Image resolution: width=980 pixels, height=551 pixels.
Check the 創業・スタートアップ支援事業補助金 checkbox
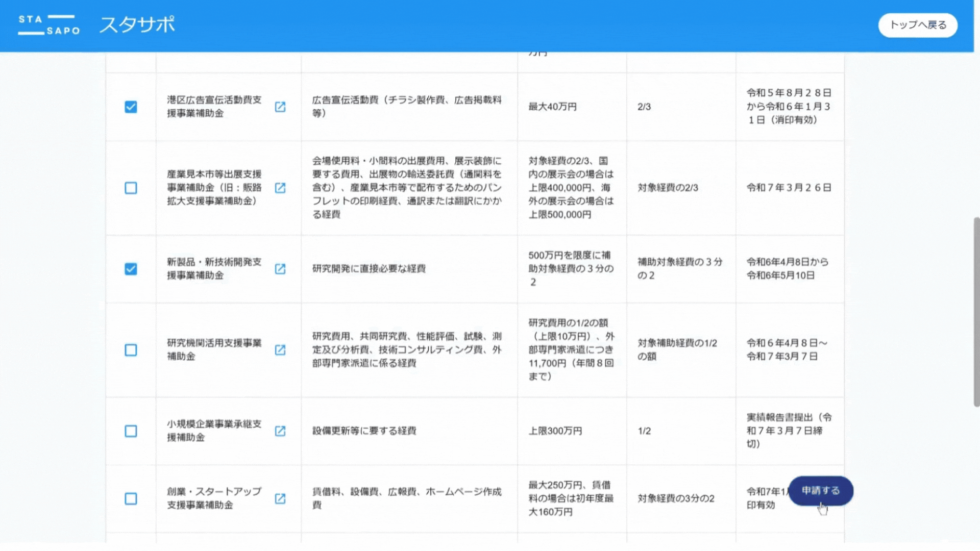point(131,498)
